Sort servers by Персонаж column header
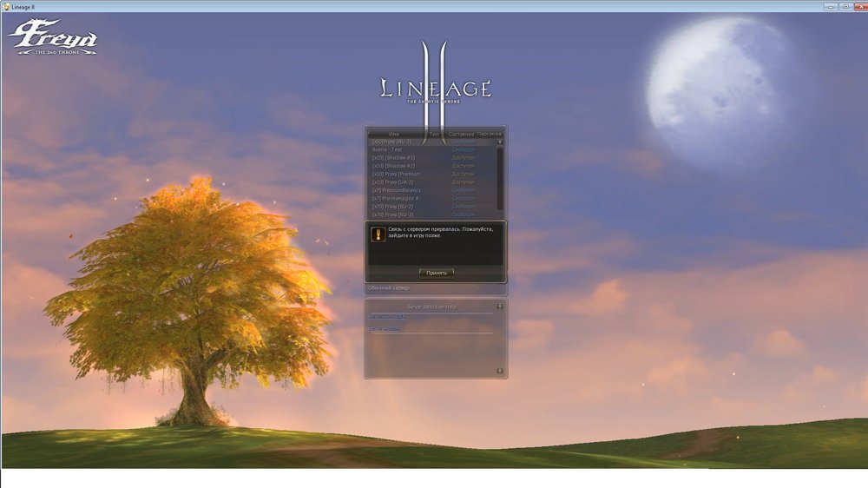The height and width of the screenshot is (488, 868). pyautogui.click(x=490, y=135)
